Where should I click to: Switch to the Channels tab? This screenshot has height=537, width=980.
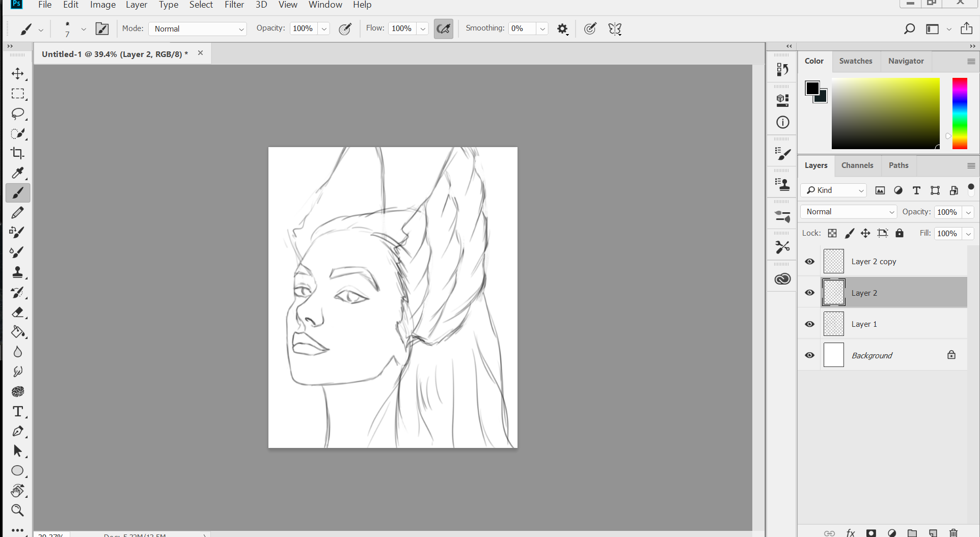(x=857, y=165)
